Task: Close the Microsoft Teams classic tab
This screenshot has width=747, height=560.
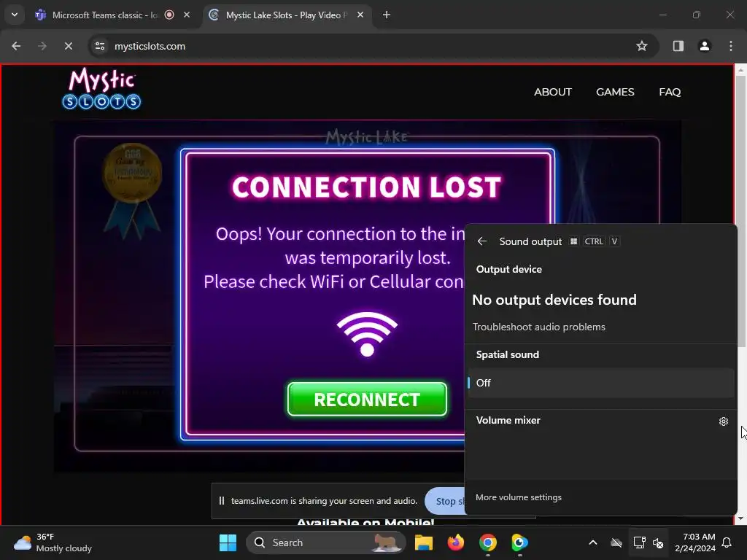Action: click(x=187, y=15)
